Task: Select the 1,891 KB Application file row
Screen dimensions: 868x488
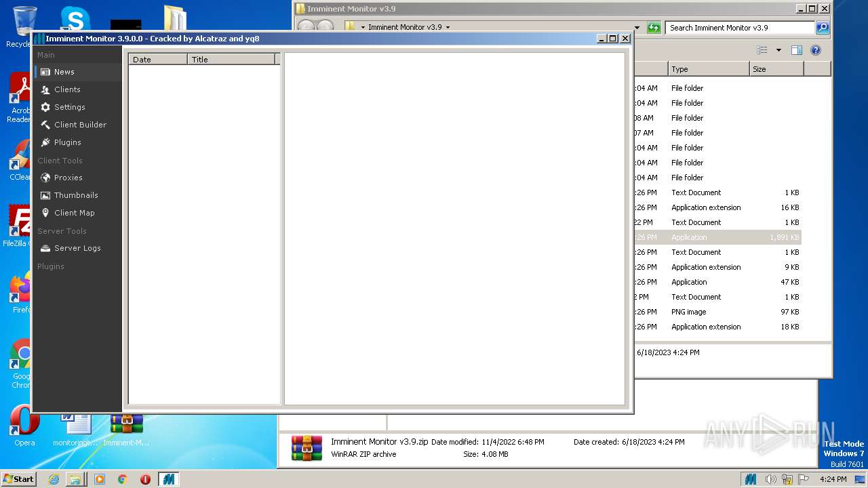Action: click(x=717, y=237)
